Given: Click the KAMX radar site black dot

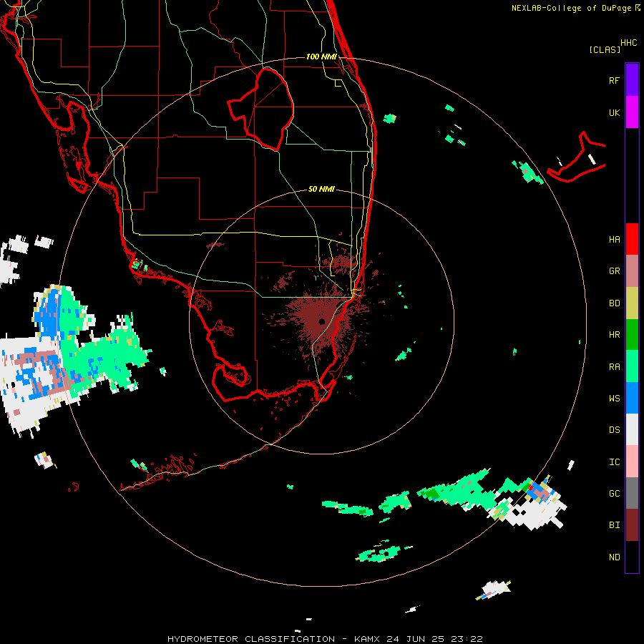Looking at the screenshot, I should (321, 321).
